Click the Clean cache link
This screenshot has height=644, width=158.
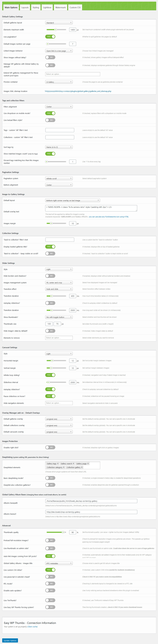pyautogui.click(x=33, y=627)
